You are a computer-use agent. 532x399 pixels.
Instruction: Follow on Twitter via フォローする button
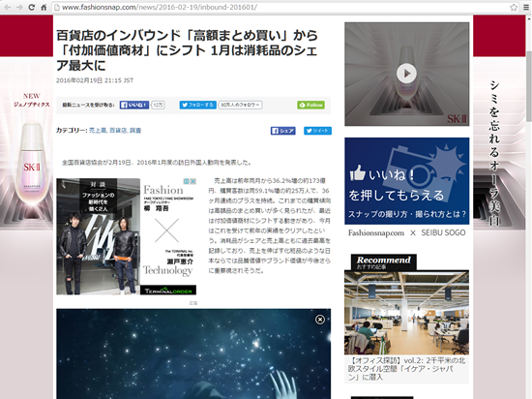[x=197, y=105]
